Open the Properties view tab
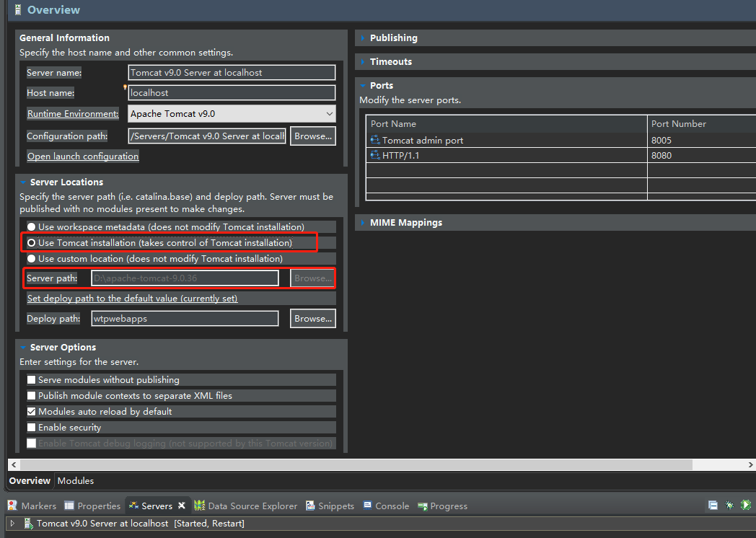Image resolution: width=756 pixels, height=538 pixels. (92, 506)
